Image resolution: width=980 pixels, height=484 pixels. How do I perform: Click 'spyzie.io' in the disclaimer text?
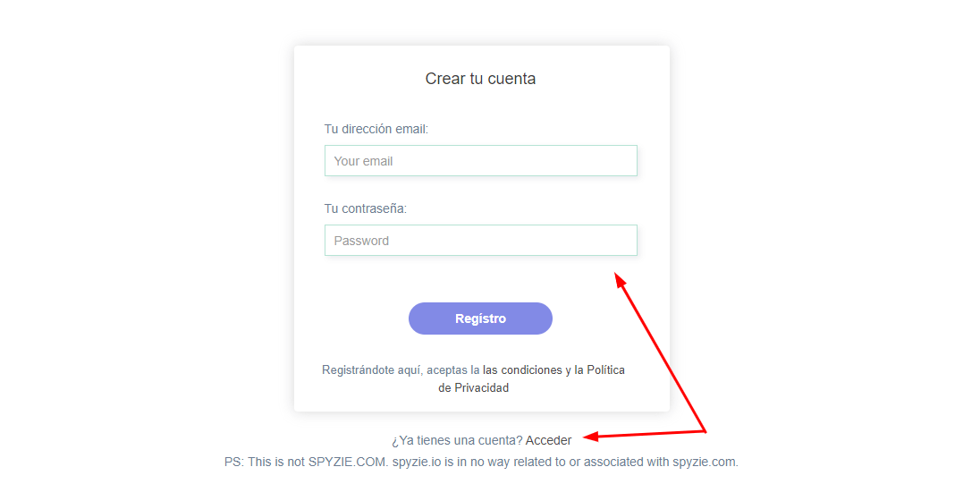pos(417,463)
